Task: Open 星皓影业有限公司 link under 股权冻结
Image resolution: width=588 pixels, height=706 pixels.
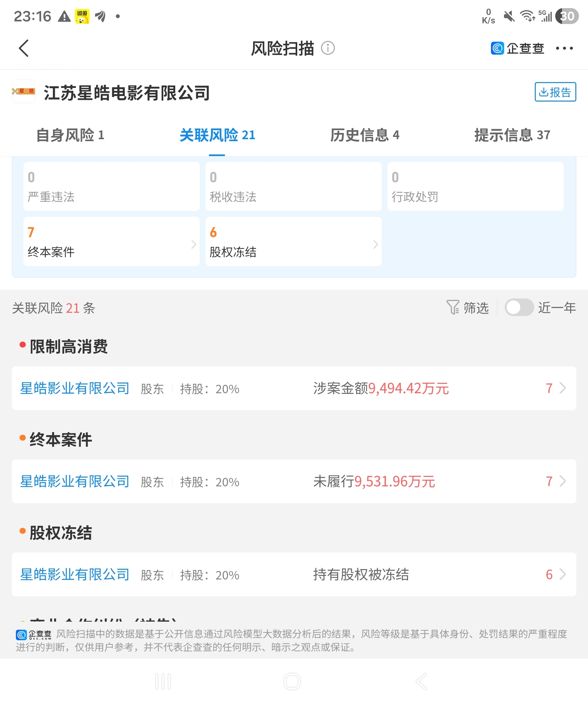Action: point(75,575)
